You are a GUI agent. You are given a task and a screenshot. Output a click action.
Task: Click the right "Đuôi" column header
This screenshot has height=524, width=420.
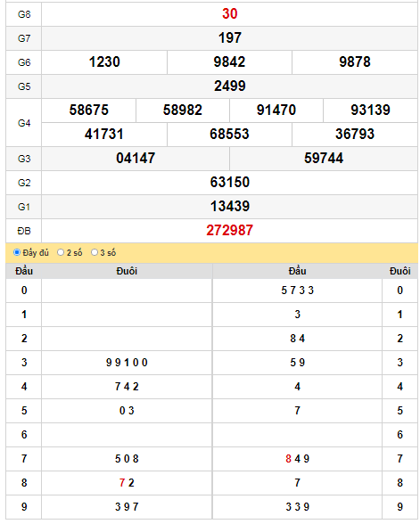coord(399,271)
